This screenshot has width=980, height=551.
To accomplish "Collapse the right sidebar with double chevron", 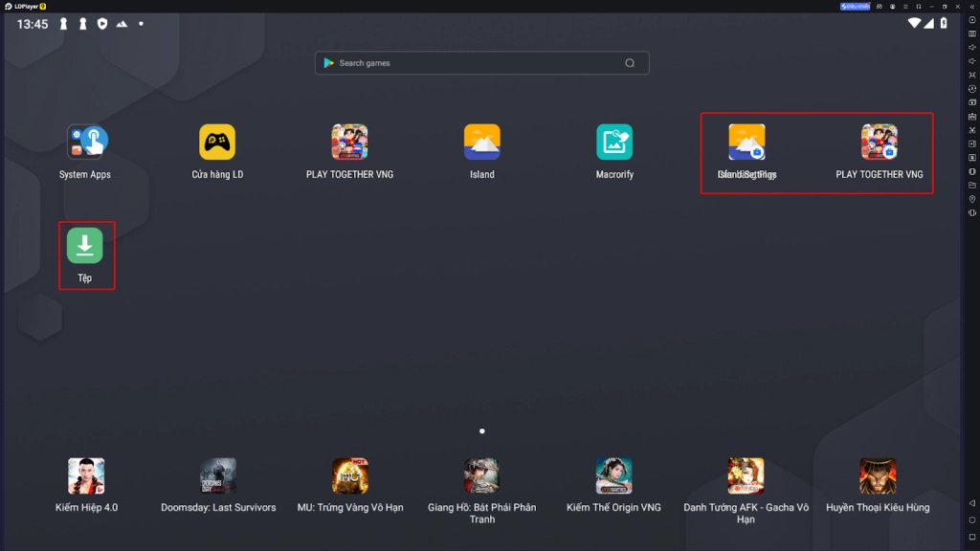I will [x=972, y=6].
